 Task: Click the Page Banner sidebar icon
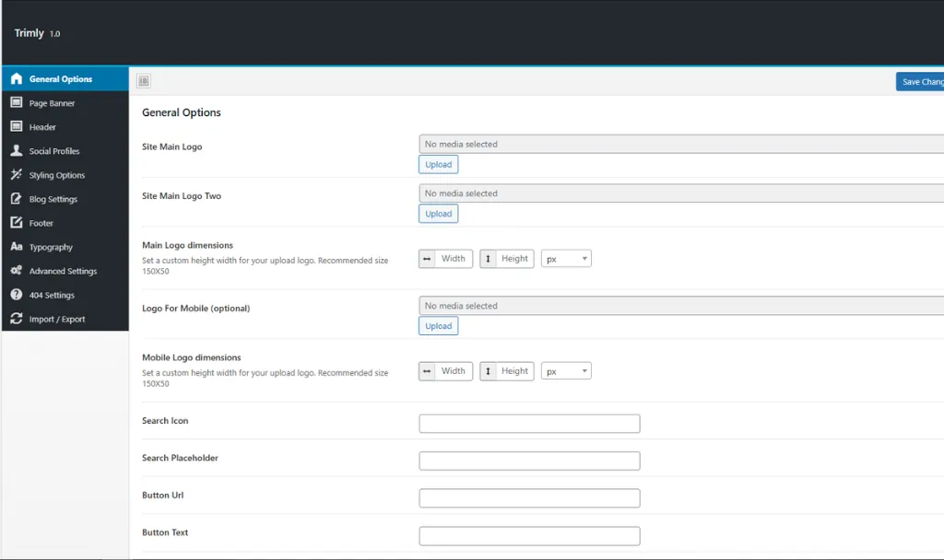click(x=16, y=103)
